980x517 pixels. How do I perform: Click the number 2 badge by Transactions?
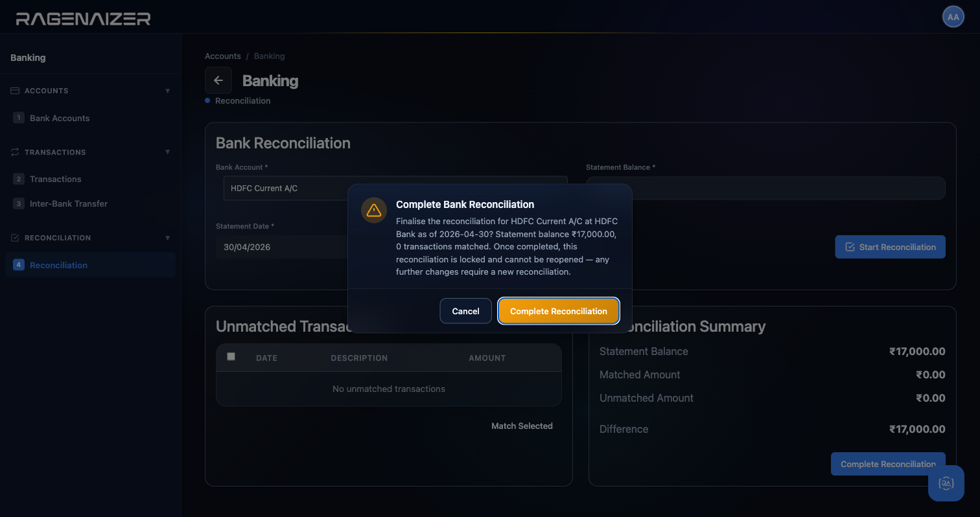pyautogui.click(x=19, y=179)
